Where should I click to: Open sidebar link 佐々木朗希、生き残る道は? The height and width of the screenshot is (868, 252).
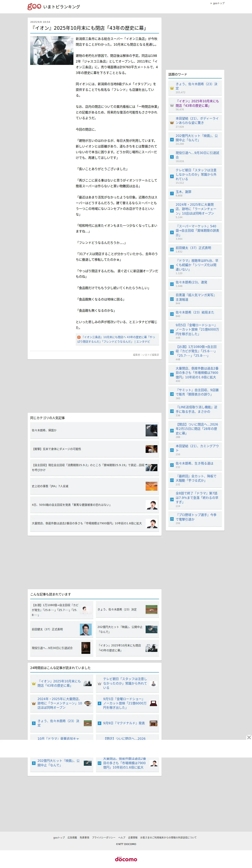coord(194,463)
